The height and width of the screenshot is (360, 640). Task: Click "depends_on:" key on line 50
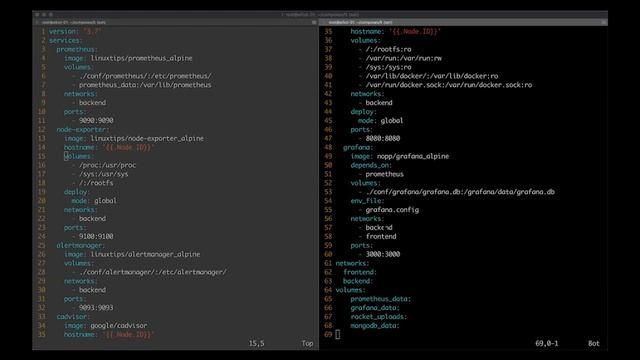click(371, 165)
